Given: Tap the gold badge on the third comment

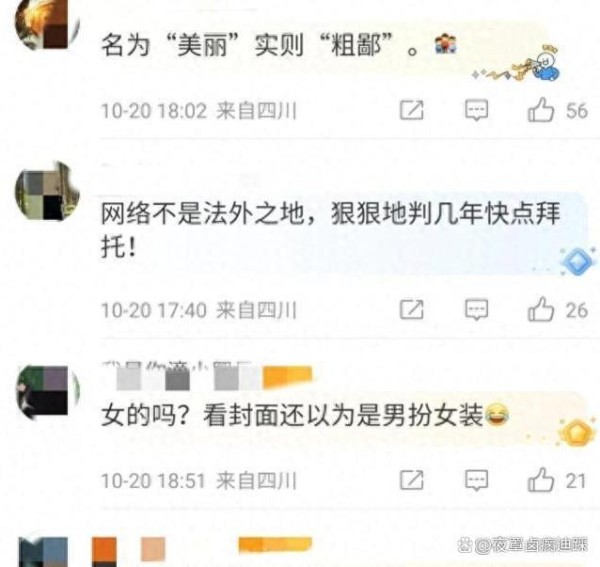Looking at the screenshot, I should [x=577, y=433].
